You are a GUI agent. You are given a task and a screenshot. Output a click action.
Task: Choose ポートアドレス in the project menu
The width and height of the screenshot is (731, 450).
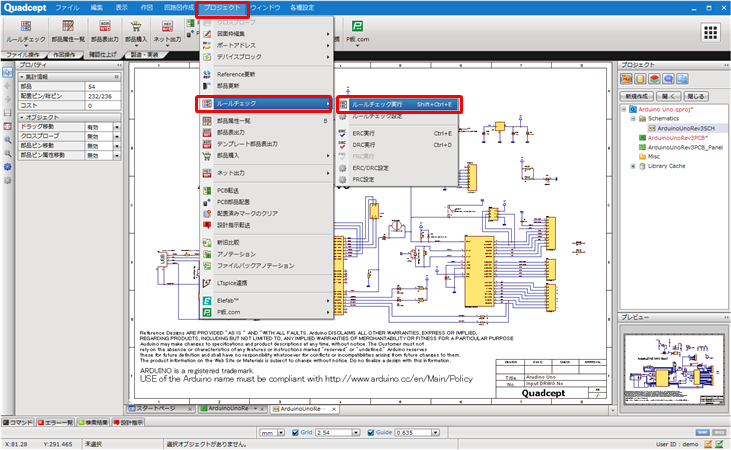pos(267,45)
